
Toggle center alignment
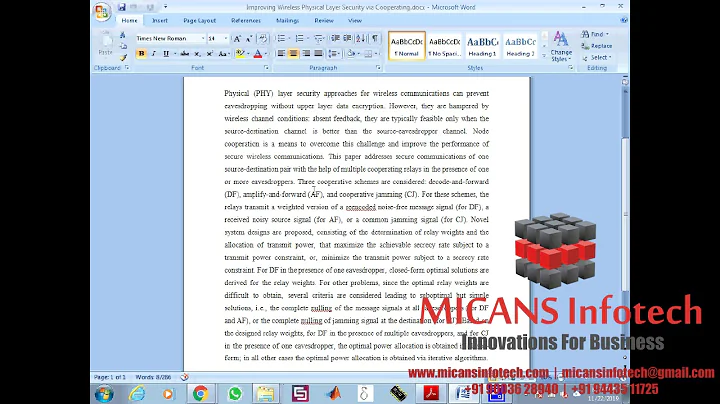293,54
